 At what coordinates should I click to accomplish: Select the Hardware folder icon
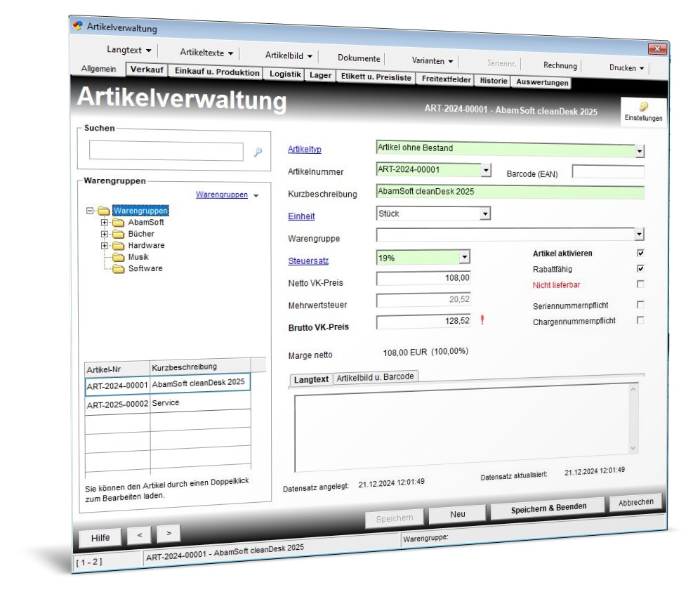click(x=118, y=246)
